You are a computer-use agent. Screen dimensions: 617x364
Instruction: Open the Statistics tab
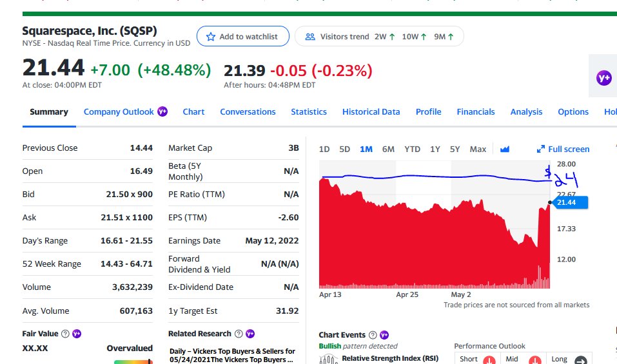tap(309, 112)
